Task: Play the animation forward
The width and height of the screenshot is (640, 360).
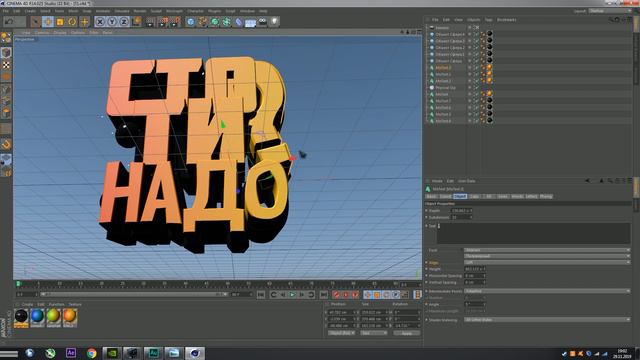Action: click(292, 294)
